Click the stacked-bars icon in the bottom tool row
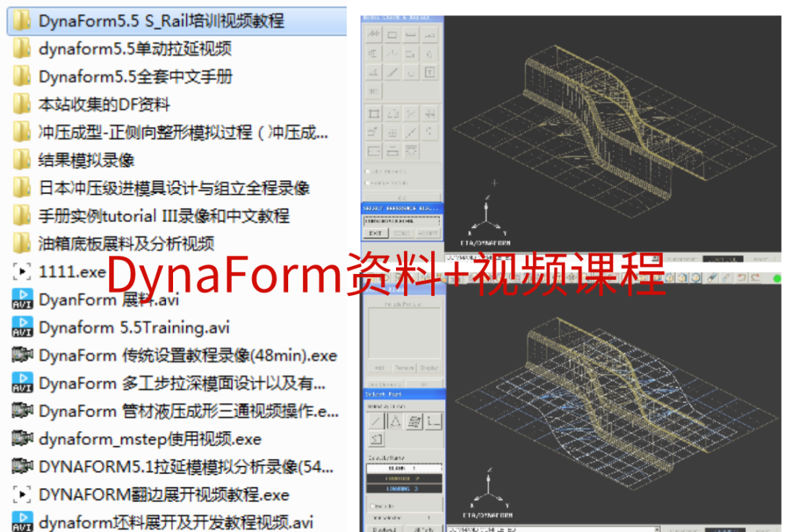This screenshot has width=792, height=532. 392,151
